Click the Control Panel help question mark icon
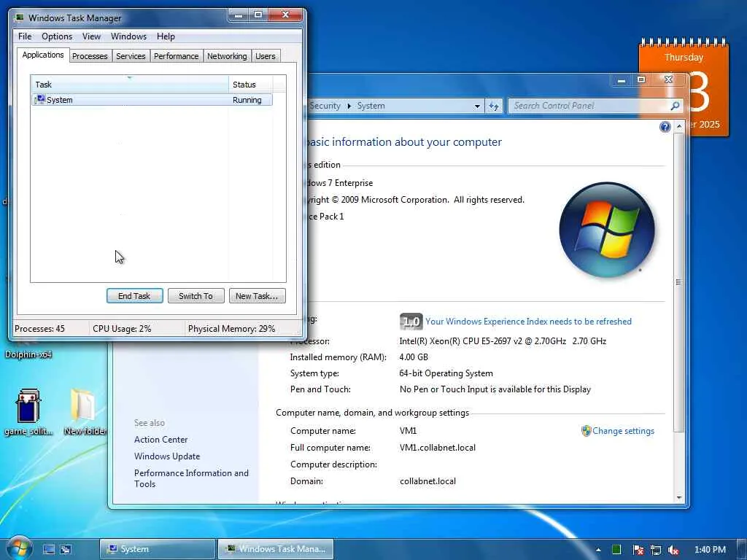Image resolution: width=747 pixels, height=560 pixels. tap(665, 127)
